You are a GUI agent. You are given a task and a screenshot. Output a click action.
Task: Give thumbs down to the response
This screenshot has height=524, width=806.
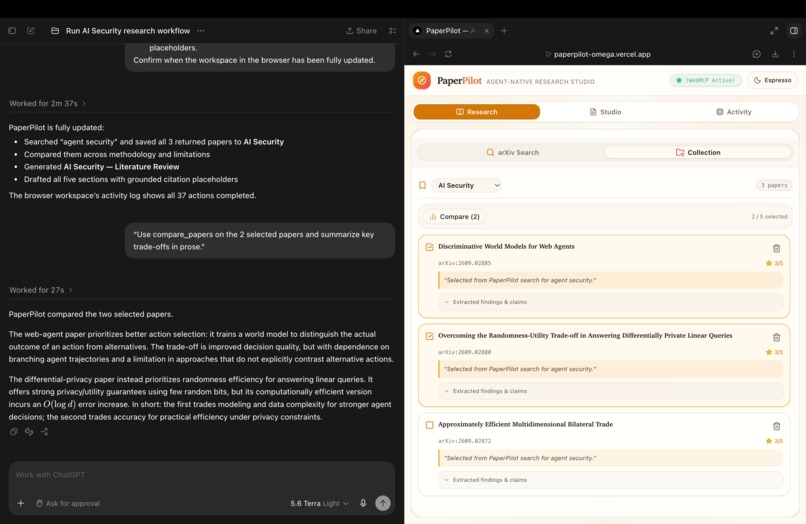29,431
